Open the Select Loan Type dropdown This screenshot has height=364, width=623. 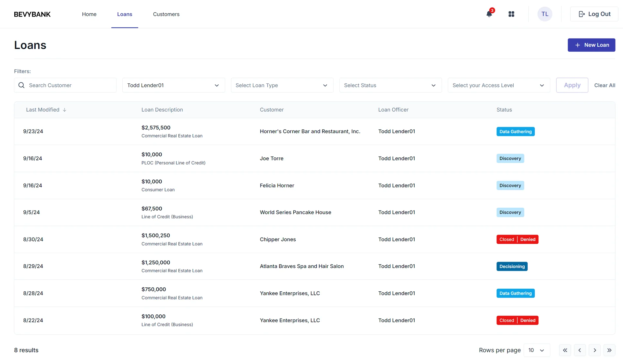click(x=282, y=85)
